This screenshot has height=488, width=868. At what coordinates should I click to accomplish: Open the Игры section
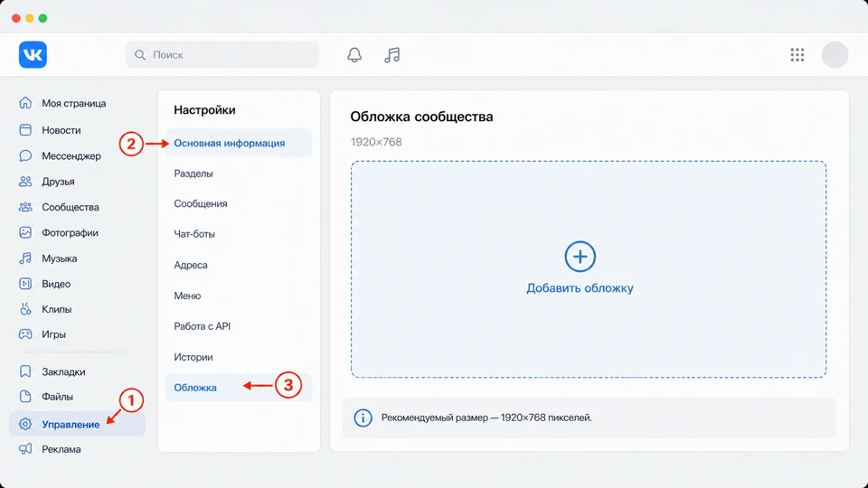[x=53, y=334]
